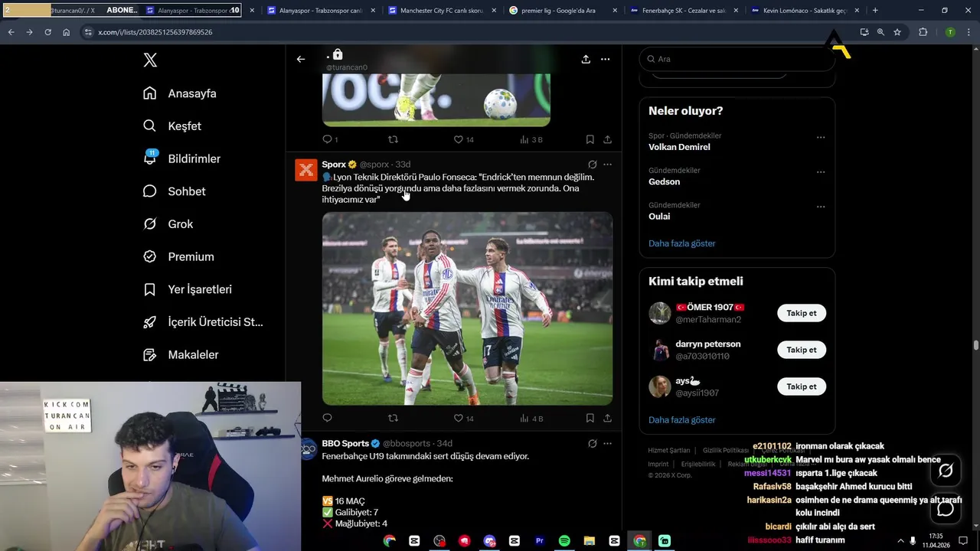
Task: Open Volkan Demirel trending topic
Action: [x=679, y=147]
